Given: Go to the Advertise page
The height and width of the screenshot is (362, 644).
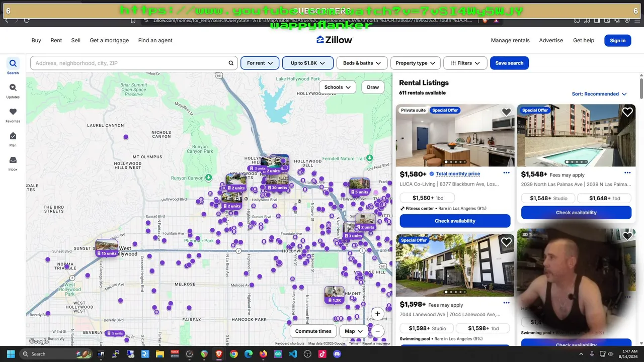Looking at the screenshot, I should pos(551,40).
